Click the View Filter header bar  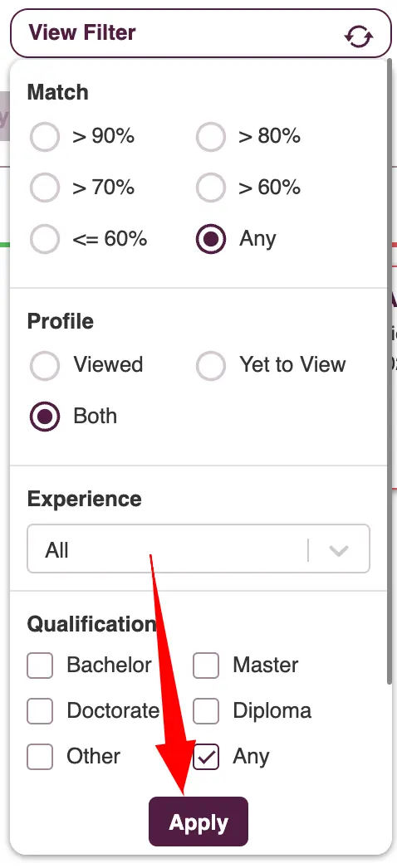coord(200,33)
